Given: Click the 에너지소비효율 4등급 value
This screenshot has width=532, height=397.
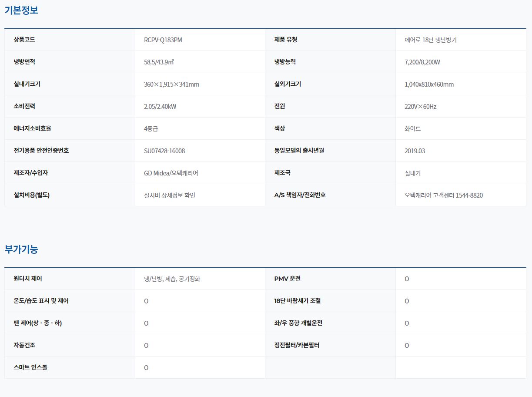Looking at the screenshot, I should (x=154, y=129).
